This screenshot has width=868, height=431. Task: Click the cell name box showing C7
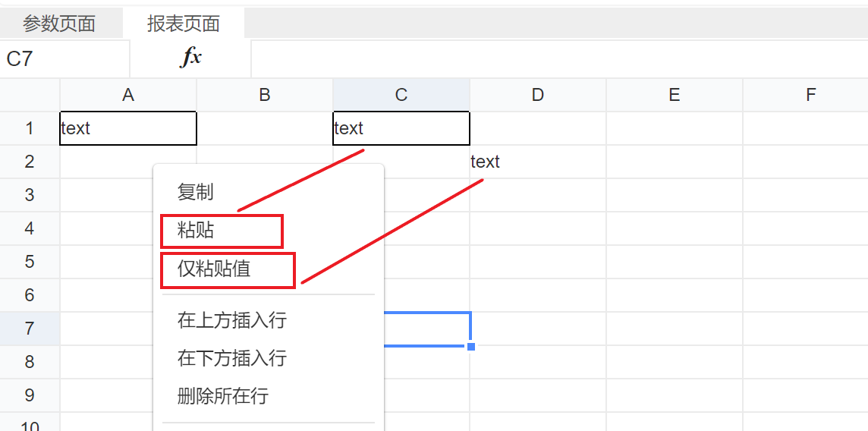(x=64, y=58)
